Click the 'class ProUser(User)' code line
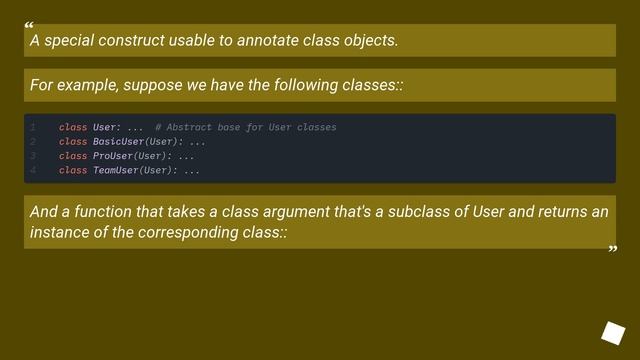640x360 pixels. [126, 156]
